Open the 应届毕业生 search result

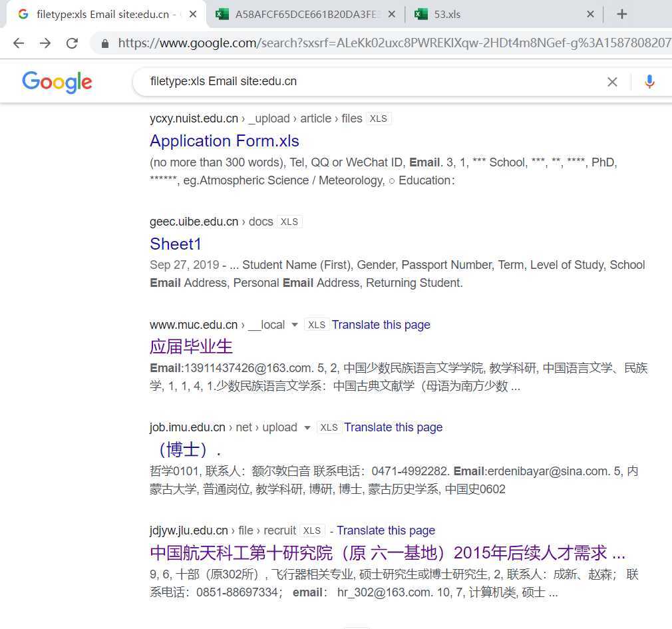(x=191, y=346)
